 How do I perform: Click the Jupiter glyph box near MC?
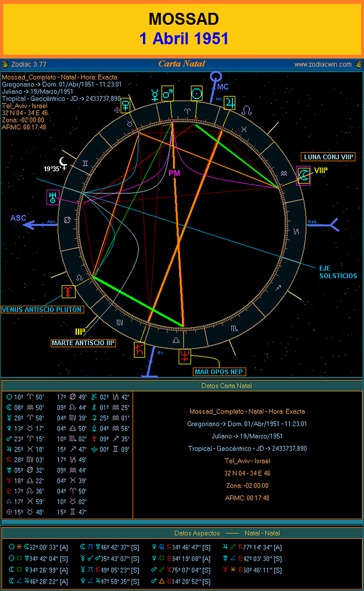point(230,102)
